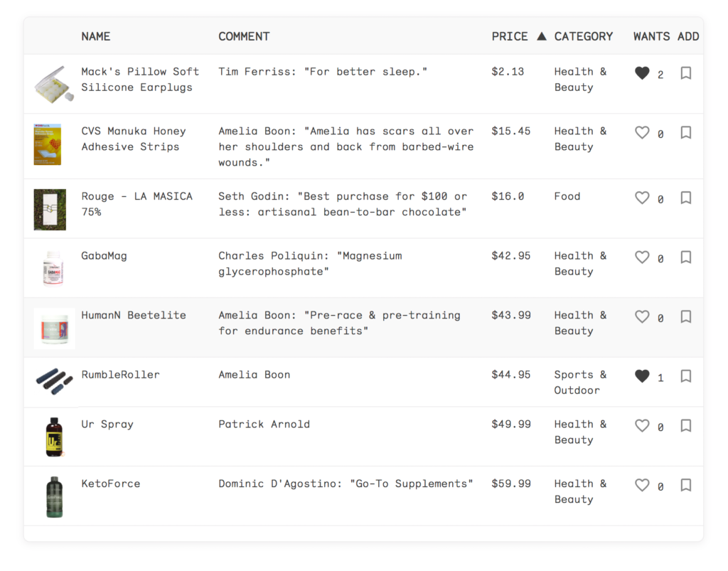
Task: Open the RumbleRoller product image
Action: (54, 382)
